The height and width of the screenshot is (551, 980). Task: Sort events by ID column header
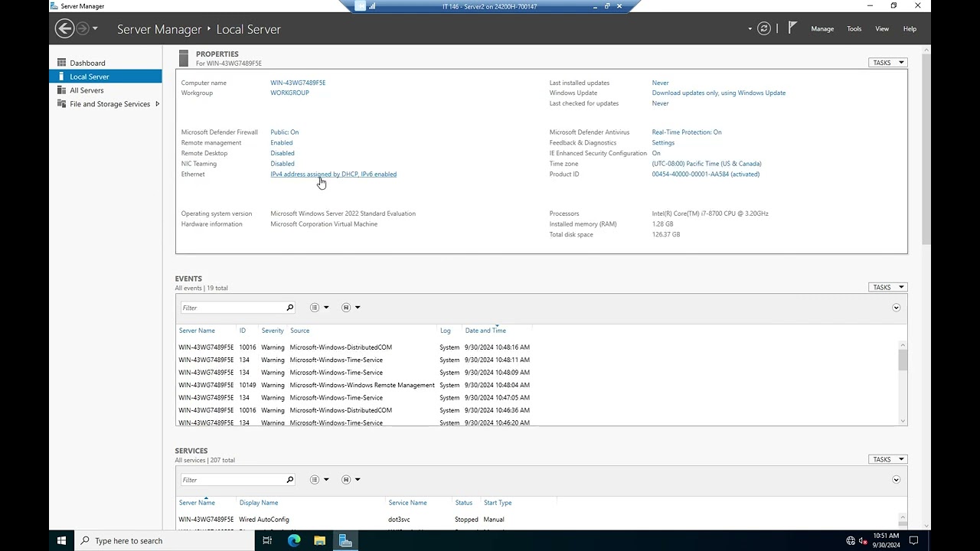point(243,331)
